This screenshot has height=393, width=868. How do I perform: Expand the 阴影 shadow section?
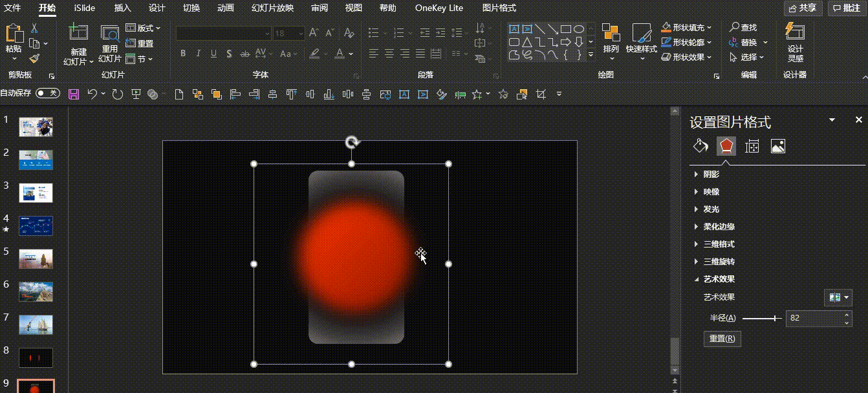(x=711, y=175)
